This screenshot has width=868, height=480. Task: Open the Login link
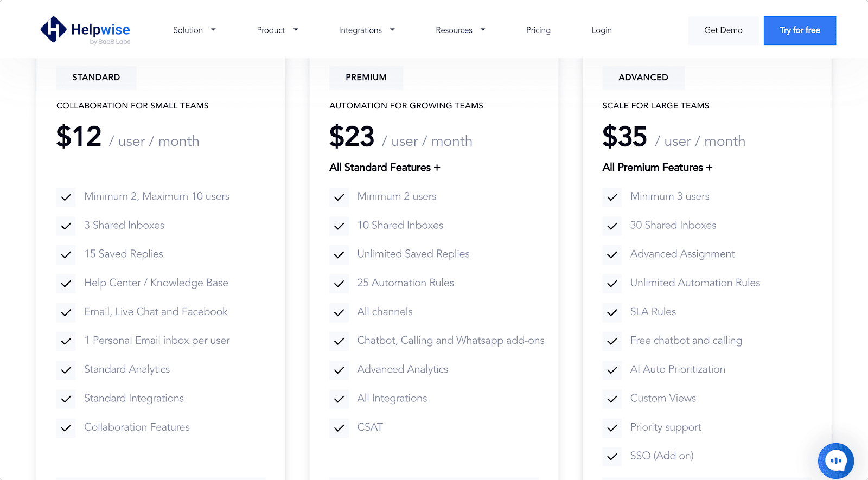click(x=602, y=30)
